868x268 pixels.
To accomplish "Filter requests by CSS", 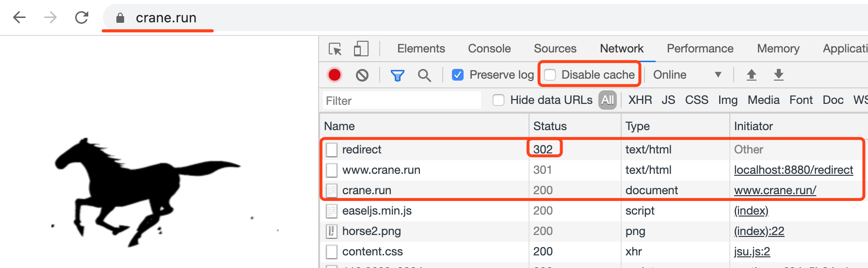I will click(696, 100).
